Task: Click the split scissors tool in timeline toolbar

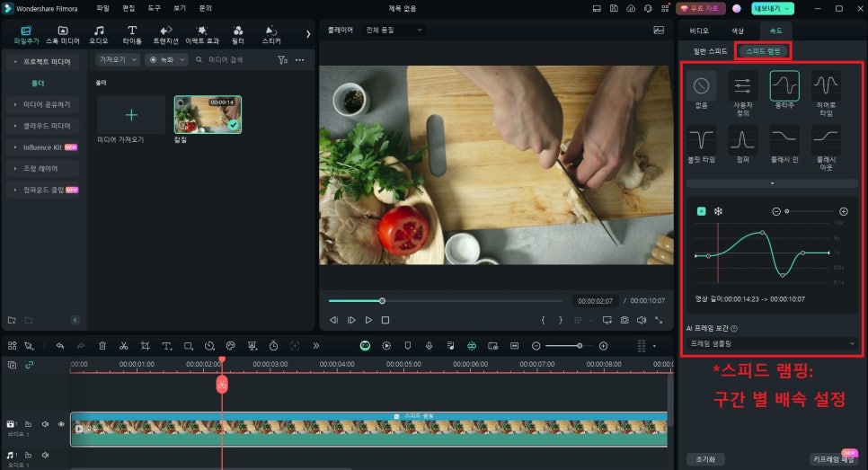Action: coord(123,346)
